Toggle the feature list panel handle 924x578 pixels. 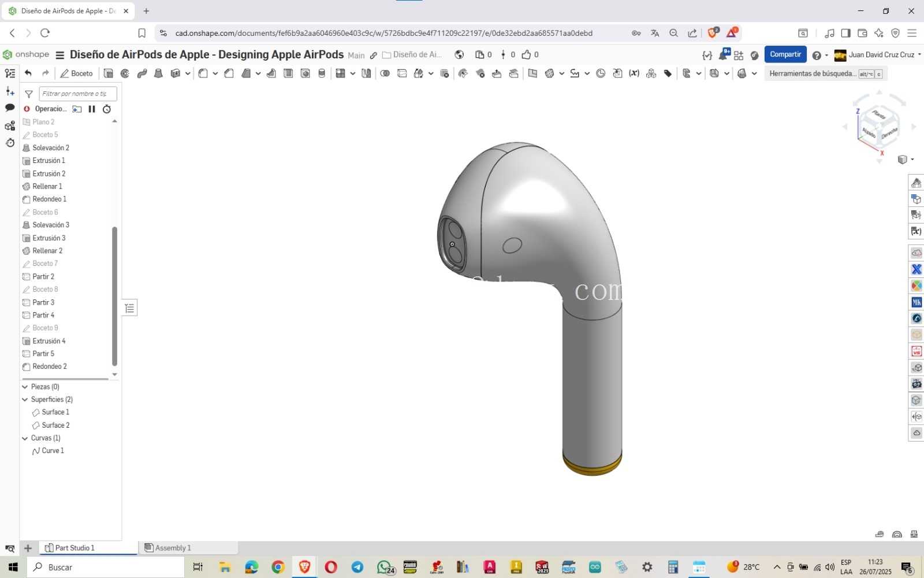(130, 308)
